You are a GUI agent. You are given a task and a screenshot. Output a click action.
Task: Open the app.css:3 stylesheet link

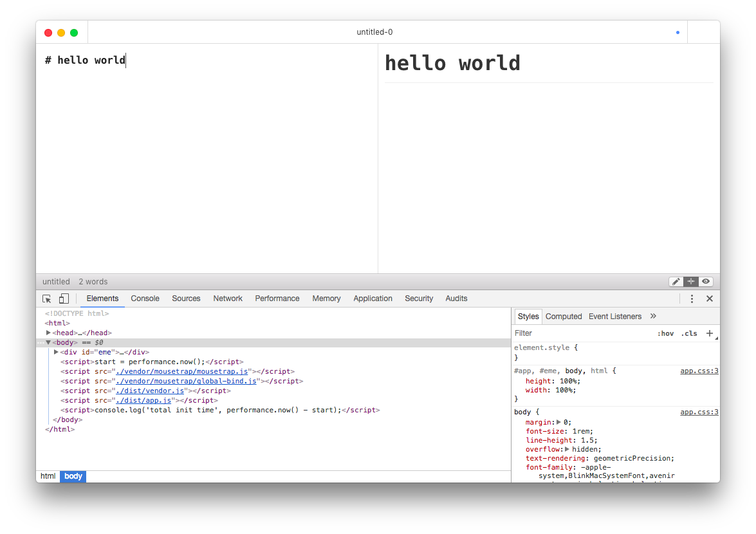699,371
